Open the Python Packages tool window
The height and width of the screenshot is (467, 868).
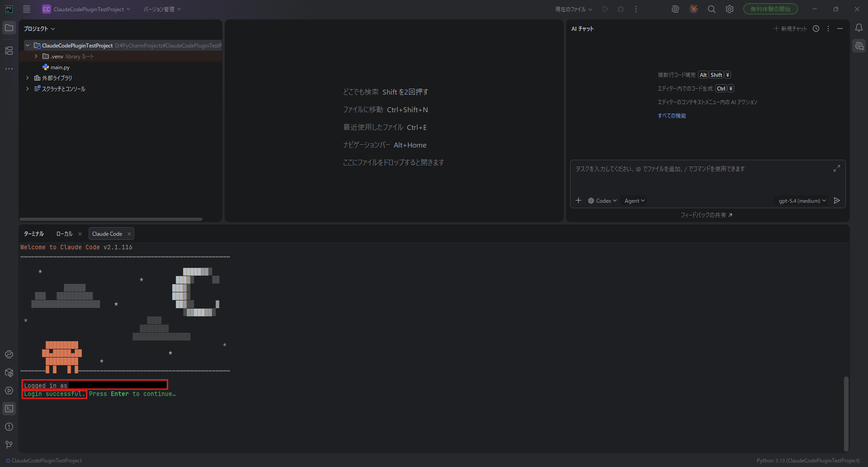[x=9, y=372]
